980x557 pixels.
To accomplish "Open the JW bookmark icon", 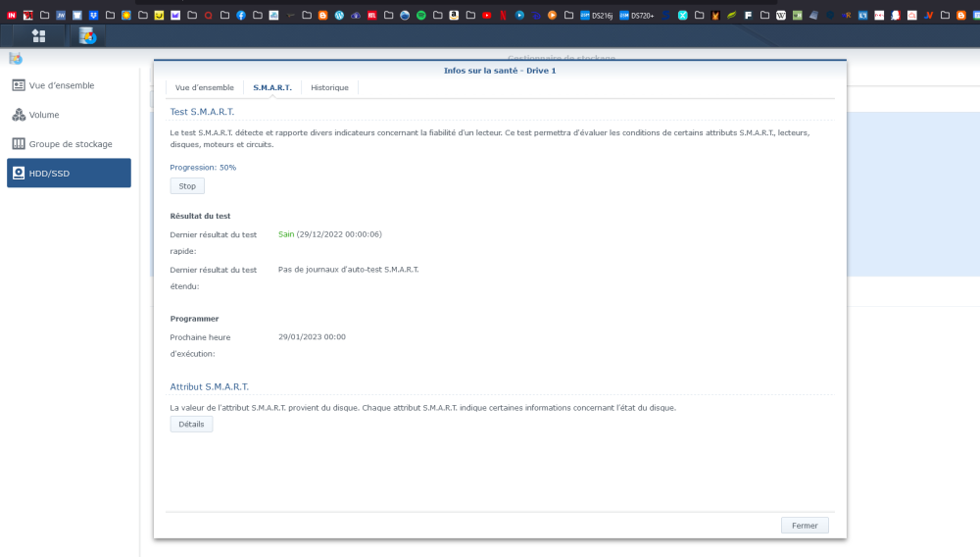I will (x=61, y=16).
